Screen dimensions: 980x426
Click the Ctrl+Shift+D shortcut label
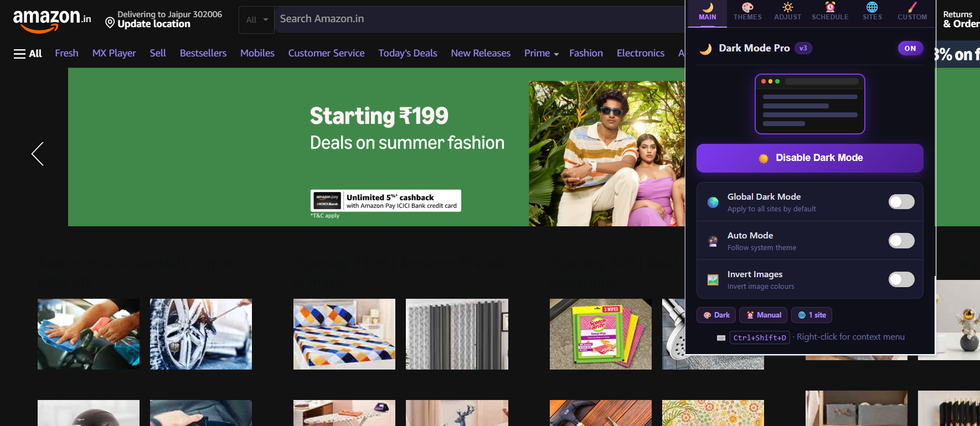pyautogui.click(x=760, y=337)
